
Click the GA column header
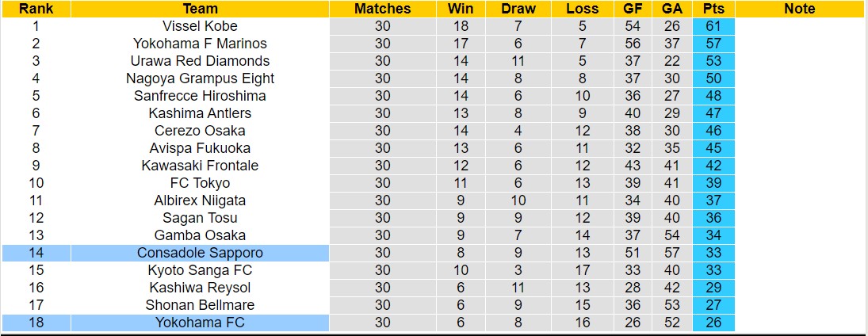coord(672,9)
